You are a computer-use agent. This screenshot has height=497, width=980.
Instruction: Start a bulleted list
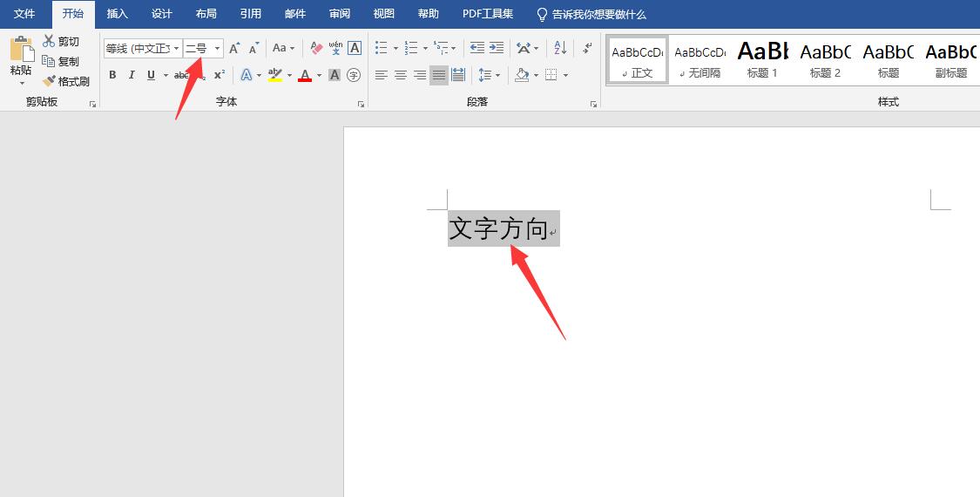click(x=381, y=48)
